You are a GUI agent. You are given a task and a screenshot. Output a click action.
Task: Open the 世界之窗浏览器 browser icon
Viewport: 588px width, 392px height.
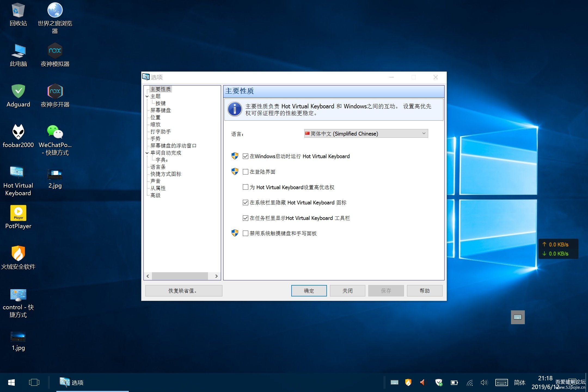tap(55, 18)
